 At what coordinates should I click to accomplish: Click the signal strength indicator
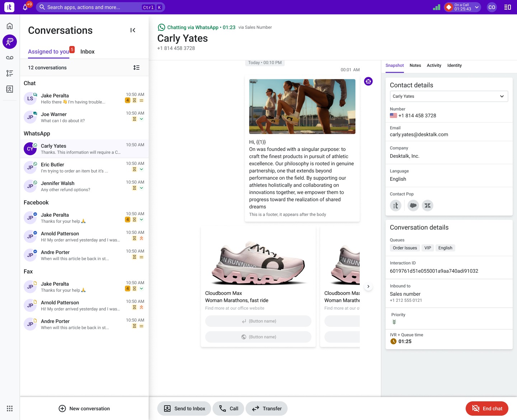pos(437,7)
